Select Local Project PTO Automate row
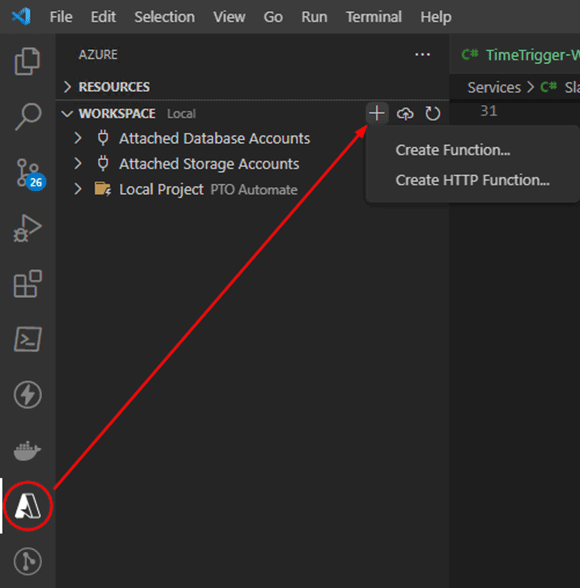This screenshot has height=588, width=580. pyautogui.click(x=252, y=189)
